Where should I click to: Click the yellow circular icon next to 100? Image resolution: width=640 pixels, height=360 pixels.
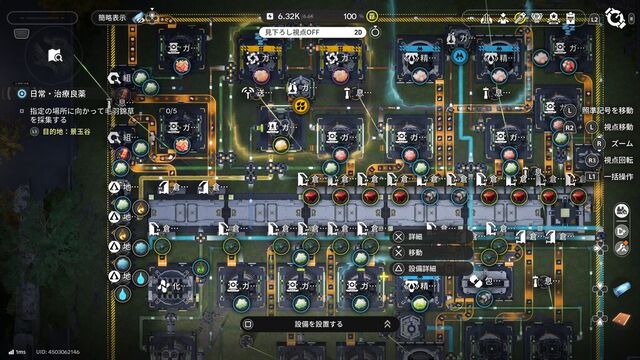371,16
